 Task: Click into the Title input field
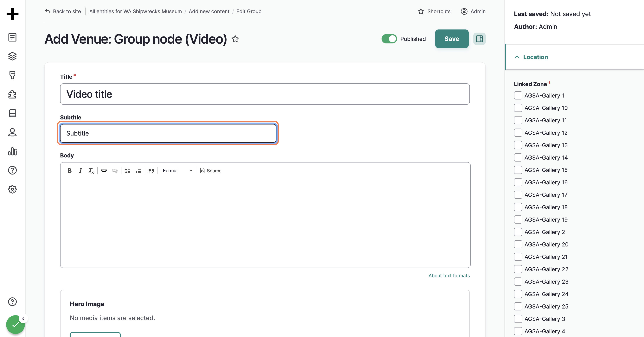pos(265,94)
